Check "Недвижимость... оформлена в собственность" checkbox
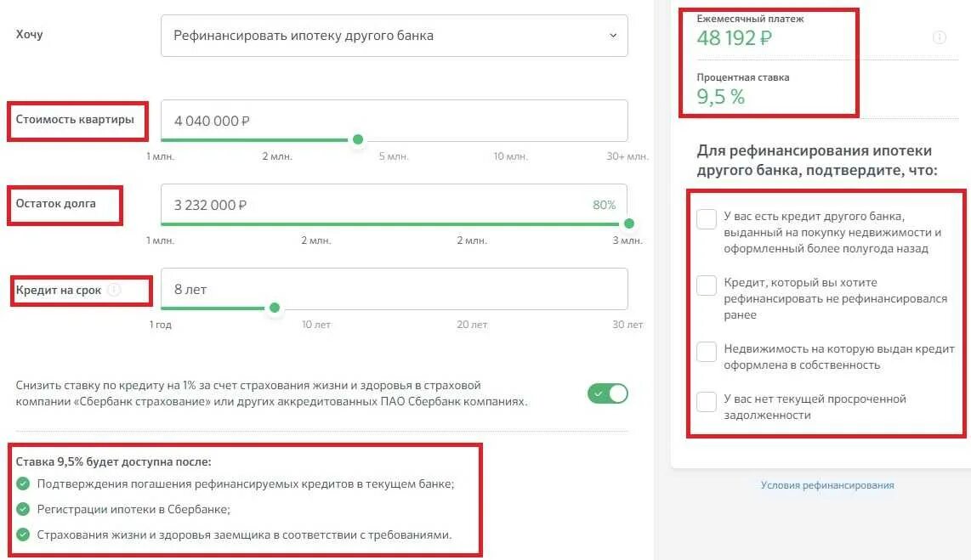The width and height of the screenshot is (971, 560). (x=706, y=352)
